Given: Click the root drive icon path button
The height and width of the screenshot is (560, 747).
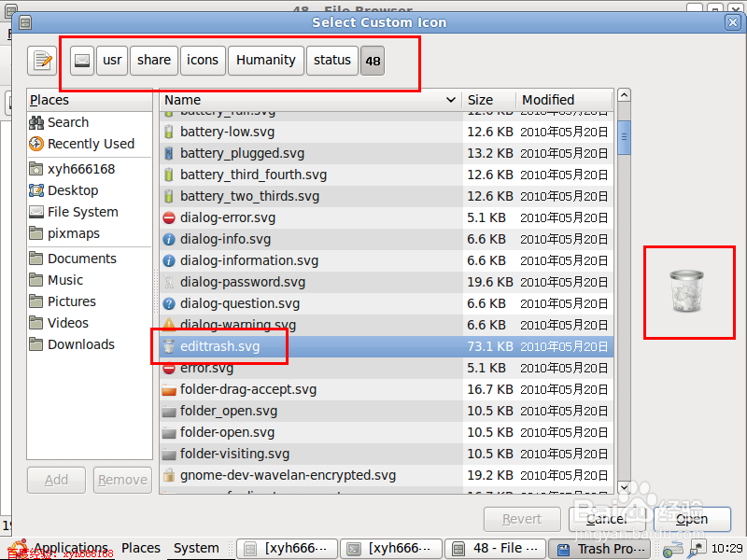Looking at the screenshot, I should (82, 61).
